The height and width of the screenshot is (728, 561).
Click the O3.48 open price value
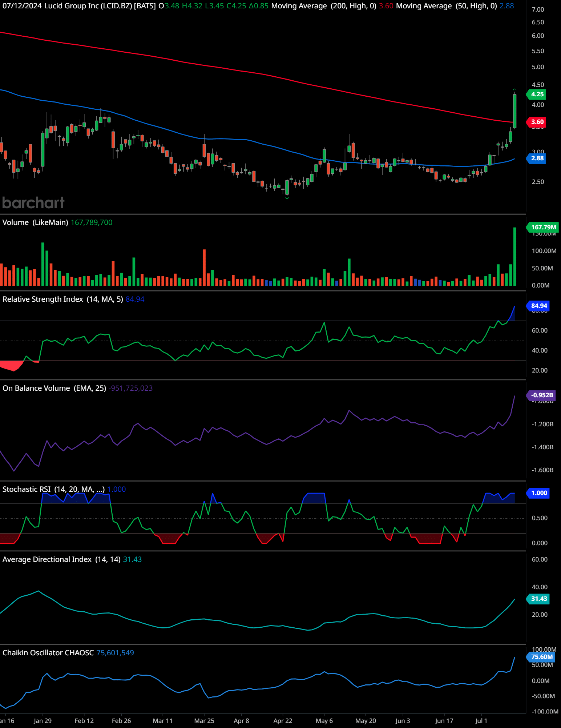click(x=169, y=6)
